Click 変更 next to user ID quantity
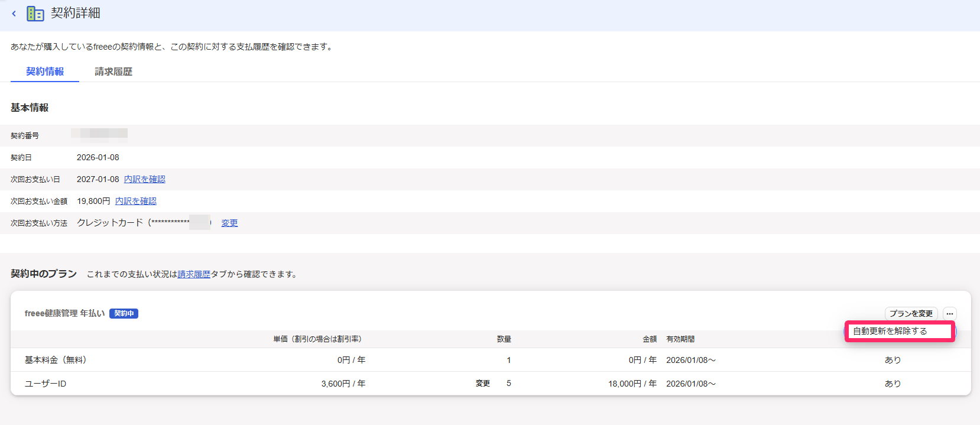 [x=483, y=384]
